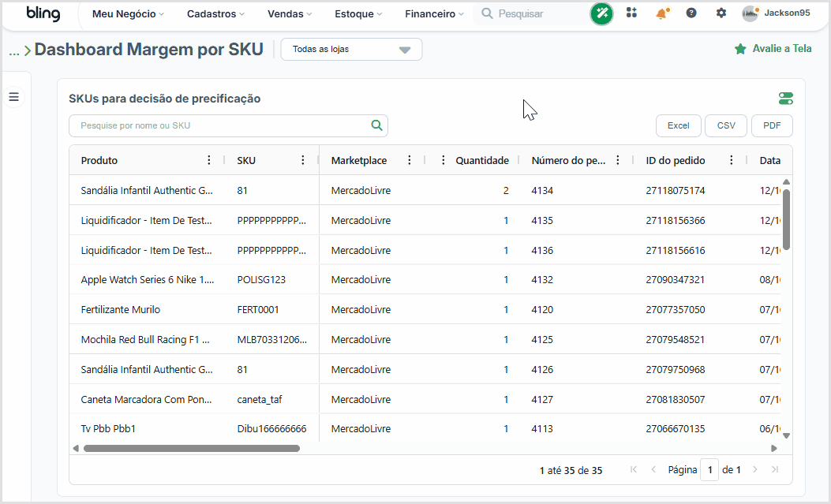The height and width of the screenshot is (504, 831).
Task: Click the magnifier icon in top search bar
Action: click(x=487, y=13)
